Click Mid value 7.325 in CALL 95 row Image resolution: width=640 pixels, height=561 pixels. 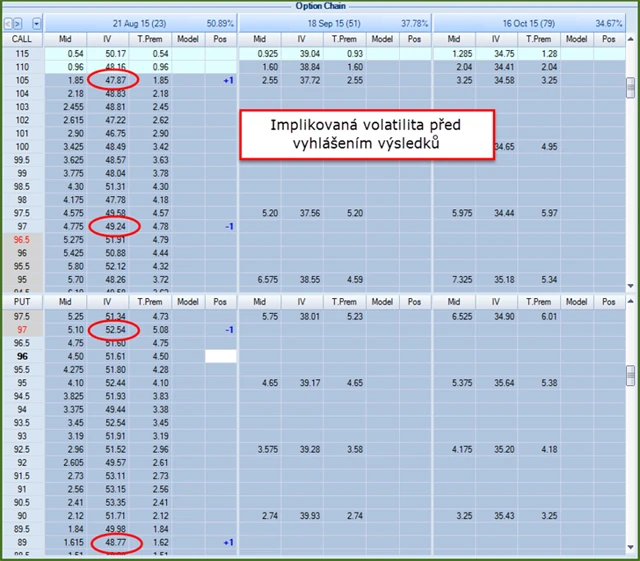462,280
